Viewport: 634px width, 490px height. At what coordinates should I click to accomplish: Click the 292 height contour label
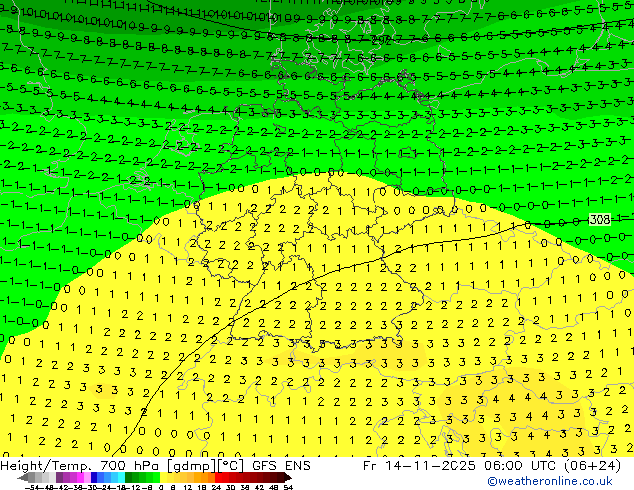coord(381,41)
